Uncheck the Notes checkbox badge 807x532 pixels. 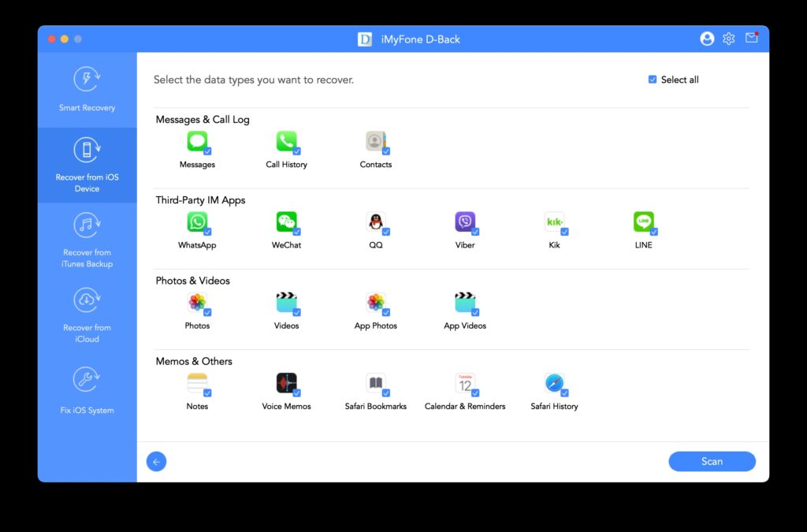[x=207, y=393]
